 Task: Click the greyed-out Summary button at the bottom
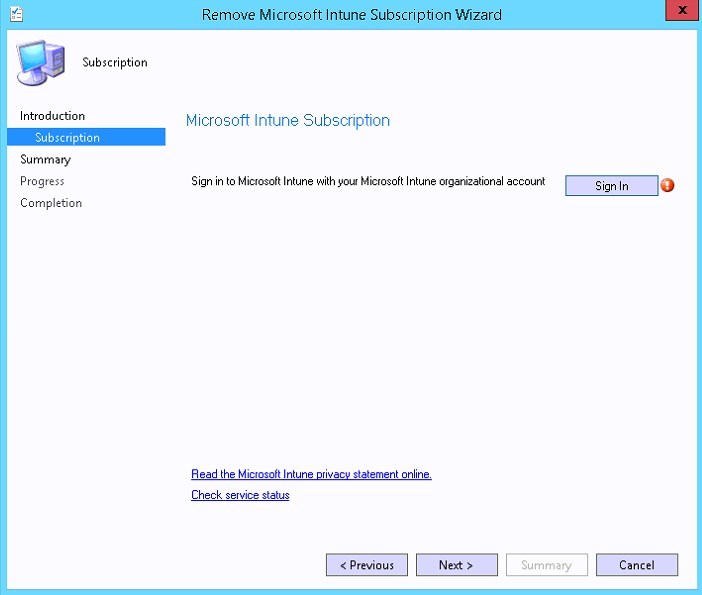coord(547,565)
